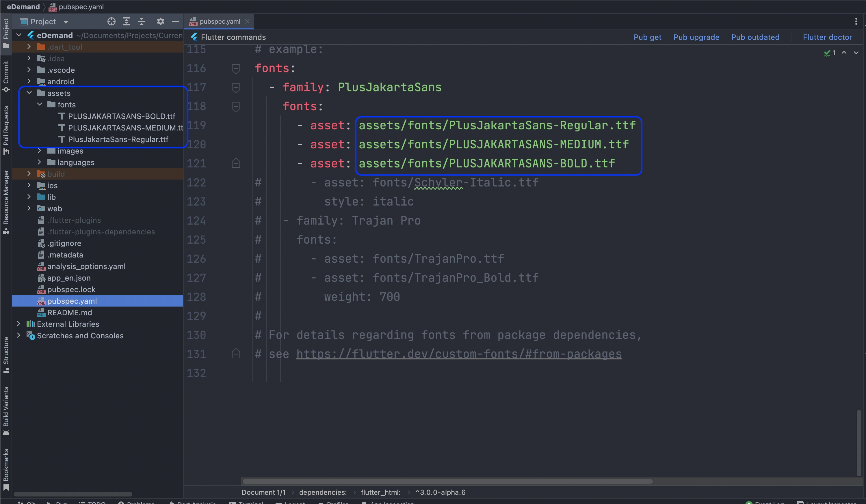Close the pubspec.yaml editor tab

coord(247,21)
